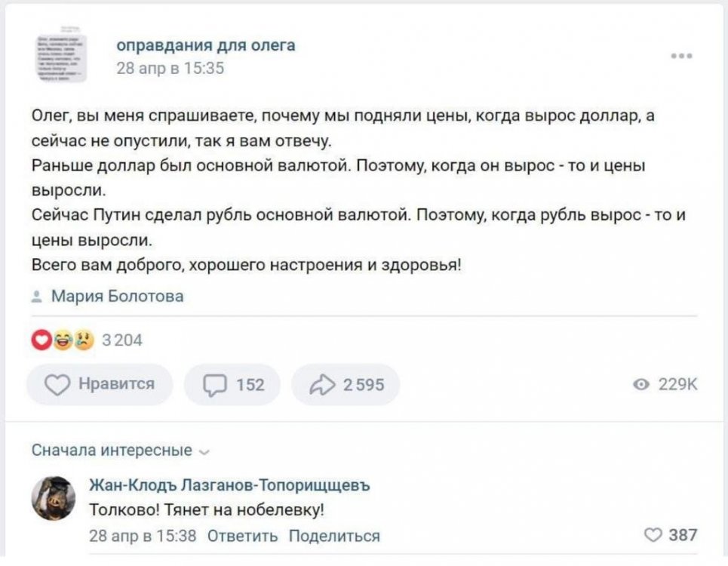Like the post with the Нравится button

100,385
